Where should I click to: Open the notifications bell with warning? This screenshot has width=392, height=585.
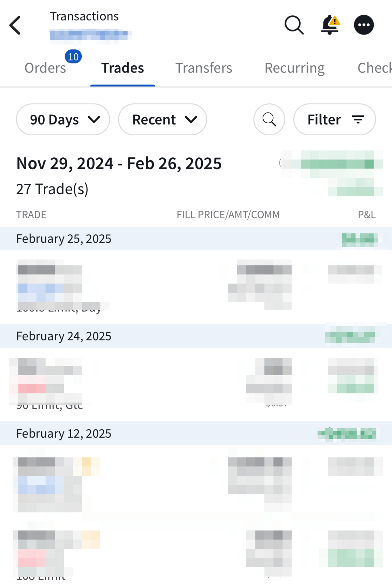pos(330,25)
